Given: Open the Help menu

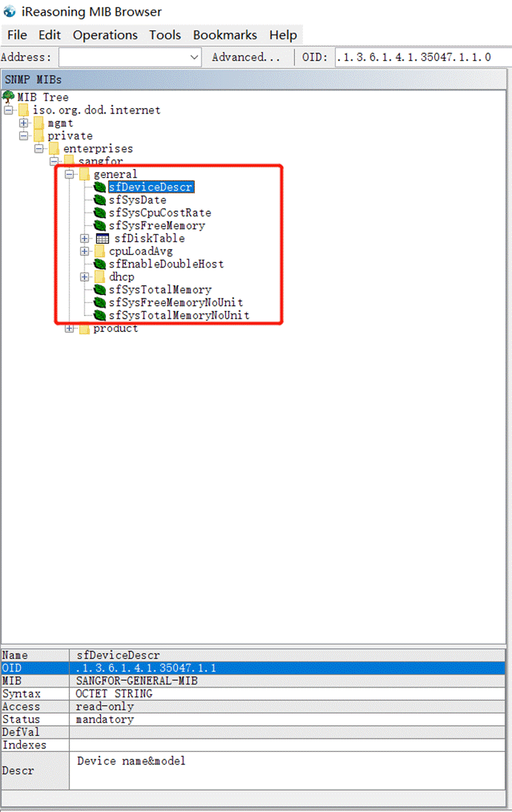Looking at the screenshot, I should 283,35.
